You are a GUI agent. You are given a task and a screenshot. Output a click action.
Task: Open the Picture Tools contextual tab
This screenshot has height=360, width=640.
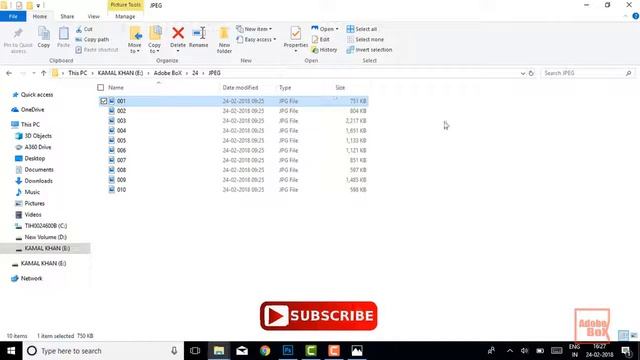125,4
